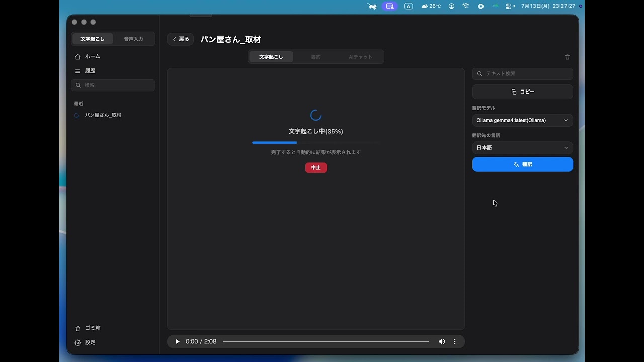The height and width of the screenshot is (362, 644).
Task: Start translation with blue 翻訳 button
Action: click(x=522, y=164)
